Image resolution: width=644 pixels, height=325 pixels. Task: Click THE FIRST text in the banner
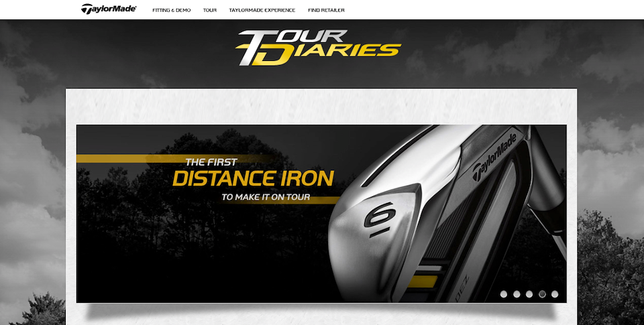211,162
